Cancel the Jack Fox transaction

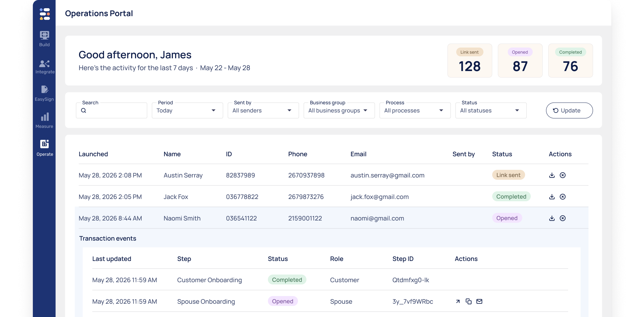tap(563, 197)
